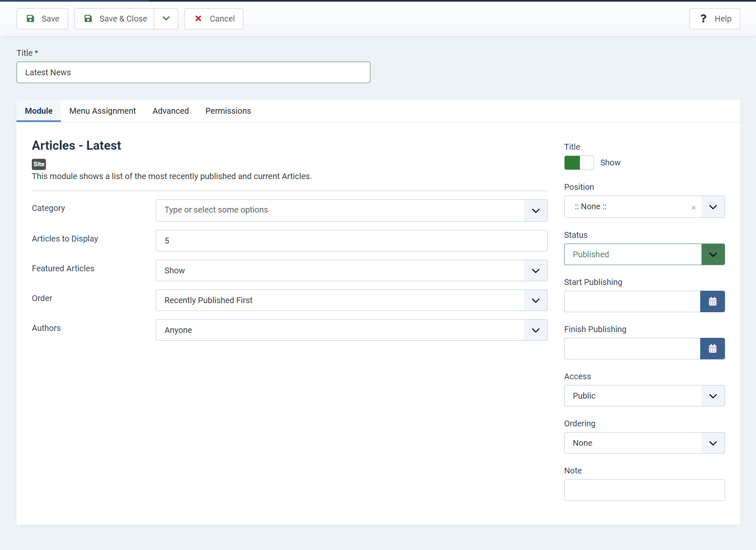
Task: Click the red X Cancel icon
Action: tap(198, 19)
